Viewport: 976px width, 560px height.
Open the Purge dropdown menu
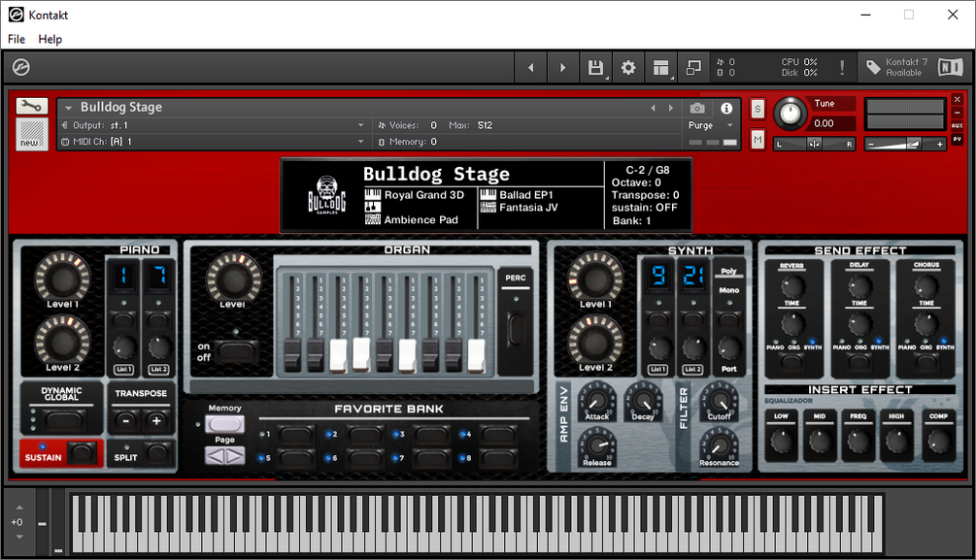[710, 125]
